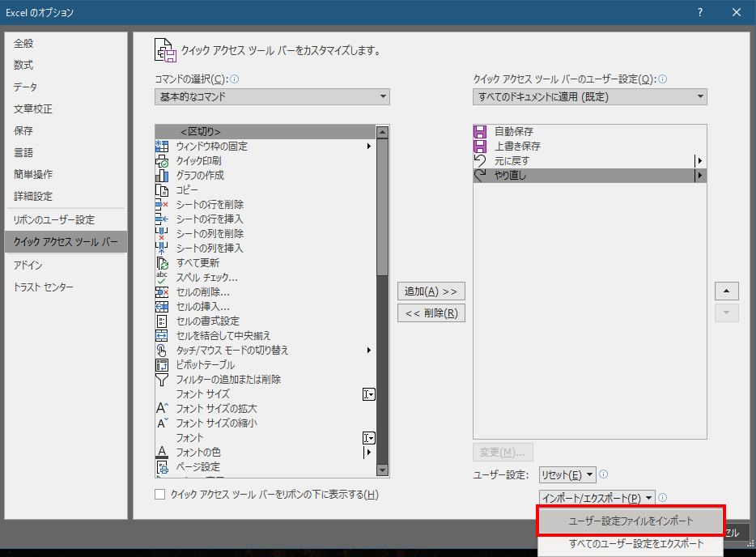
Task: Click the やり直し redo icon
Action: pyautogui.click(x=480, y=175)
